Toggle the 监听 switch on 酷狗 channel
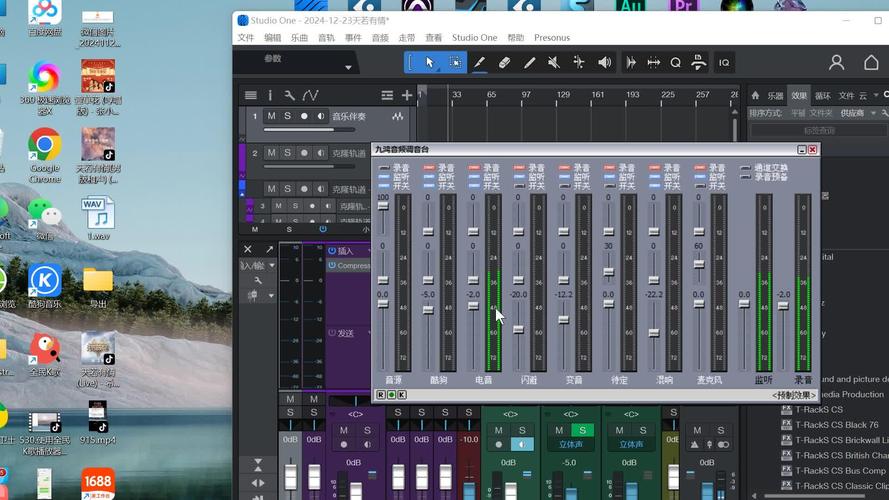 [x=429, y=177]
